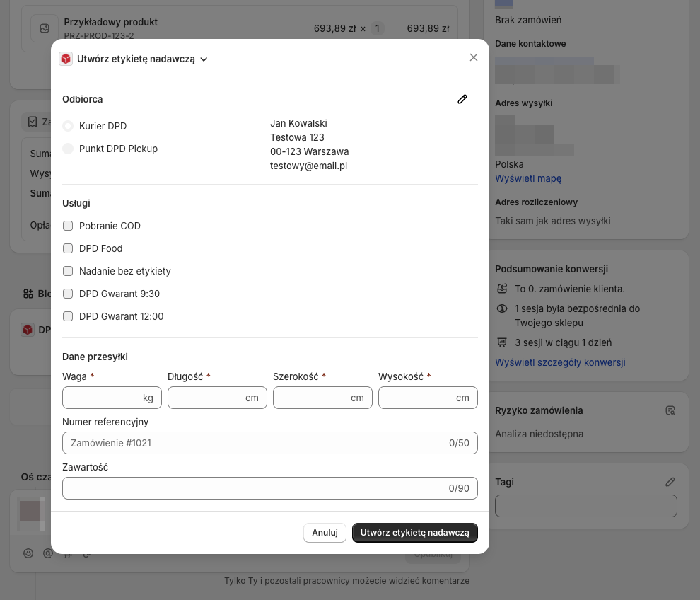Click the 'Analiza niedostępna' text
This screenshot has width=700, height=600.
pyautogui.click(x=539, y=434)
